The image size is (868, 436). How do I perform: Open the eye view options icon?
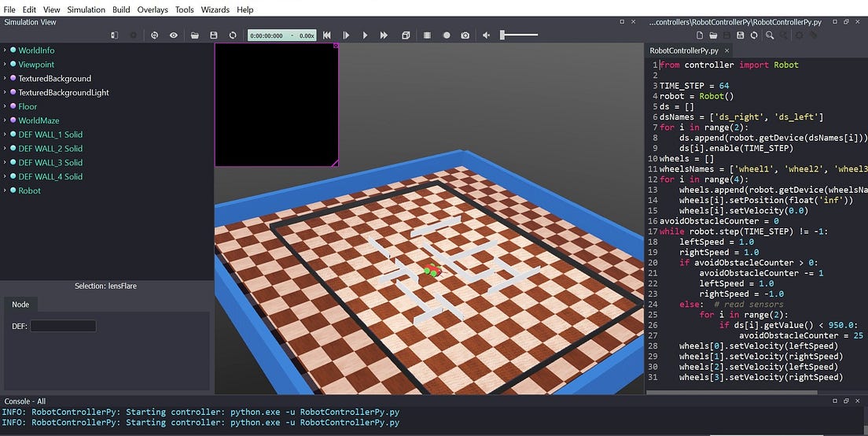point(173,35)
